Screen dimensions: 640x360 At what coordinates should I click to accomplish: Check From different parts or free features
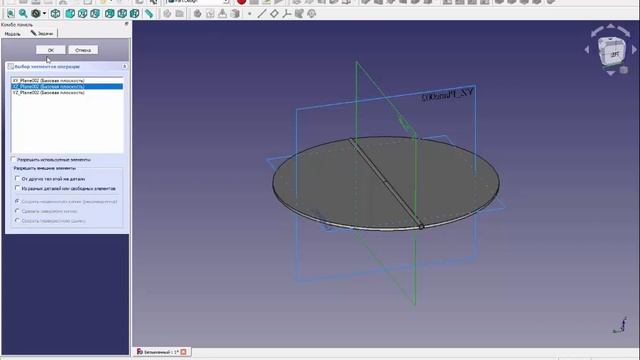click(17, 188)
